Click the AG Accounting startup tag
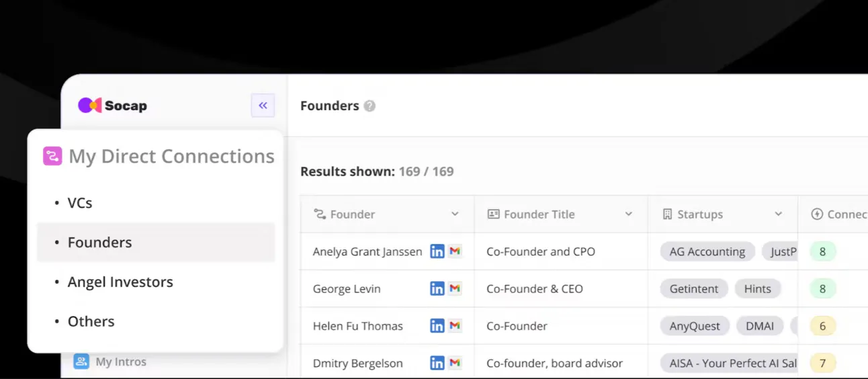The width and height of the screenshot is (868, 379). click(707, 252)
